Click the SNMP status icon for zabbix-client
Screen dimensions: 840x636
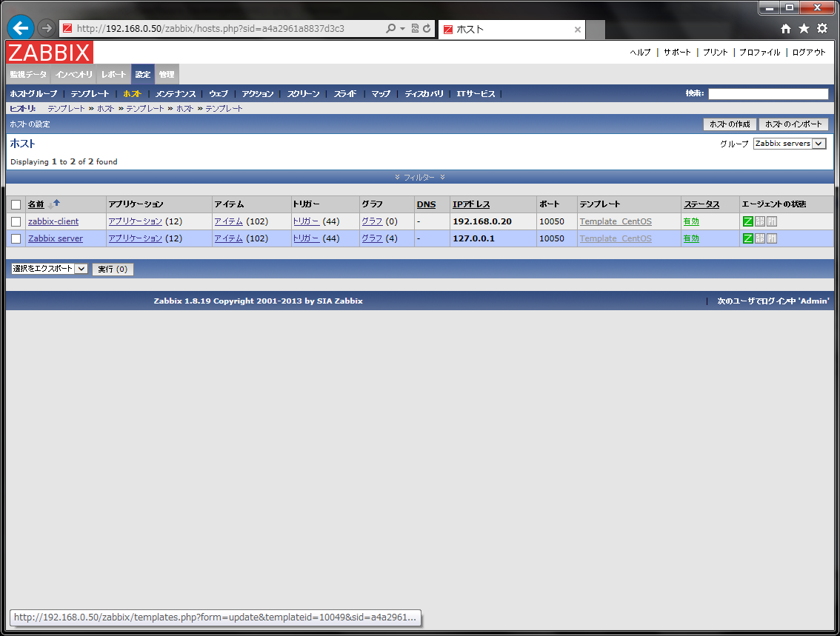tap(760, 221)
